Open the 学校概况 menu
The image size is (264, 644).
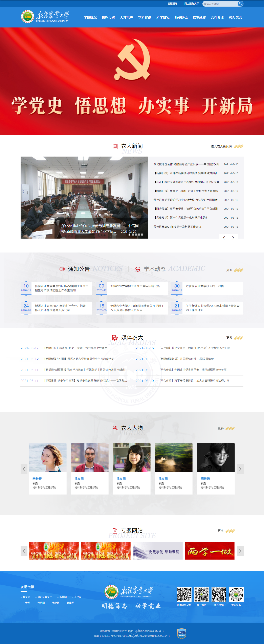click(x=90, y=18)
